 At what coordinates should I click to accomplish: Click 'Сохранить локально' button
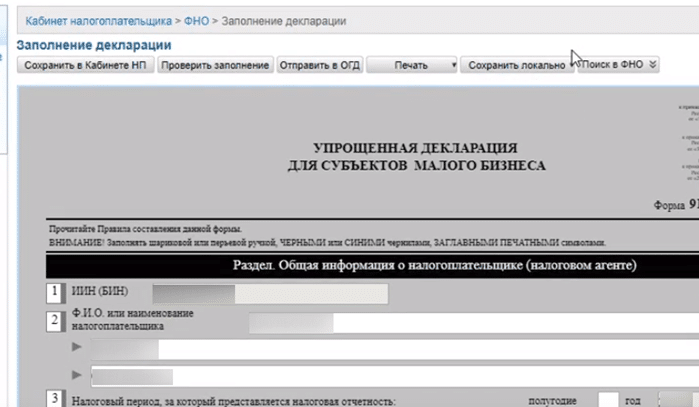517,65
